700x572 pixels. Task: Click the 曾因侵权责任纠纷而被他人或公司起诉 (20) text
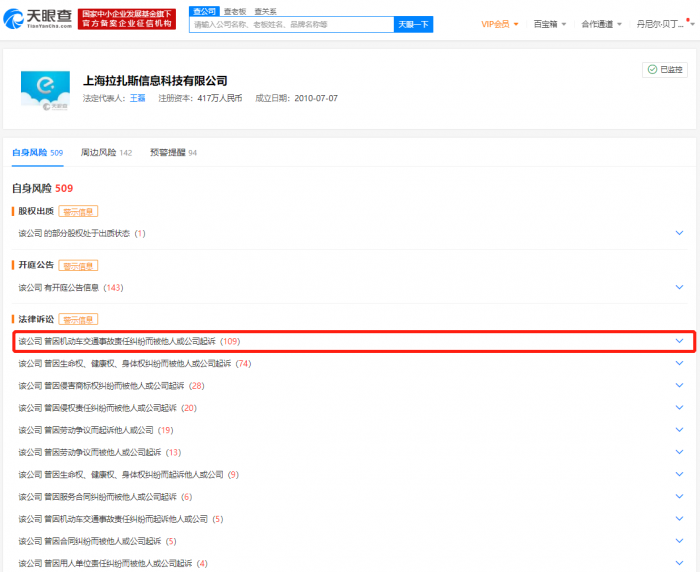tap(120, 408)
